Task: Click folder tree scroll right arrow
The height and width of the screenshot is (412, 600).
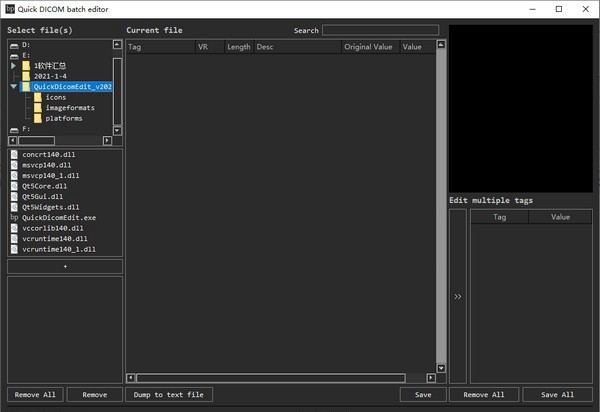Action: coord(108,141)
